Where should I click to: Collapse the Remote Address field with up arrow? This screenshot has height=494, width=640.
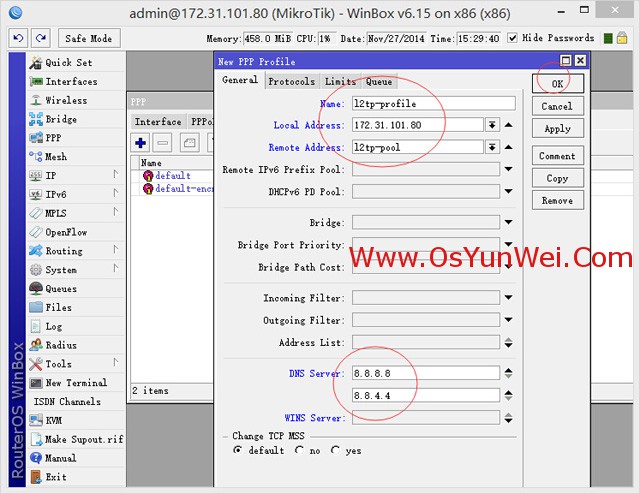pyautogui.click(x=509, y=147)
